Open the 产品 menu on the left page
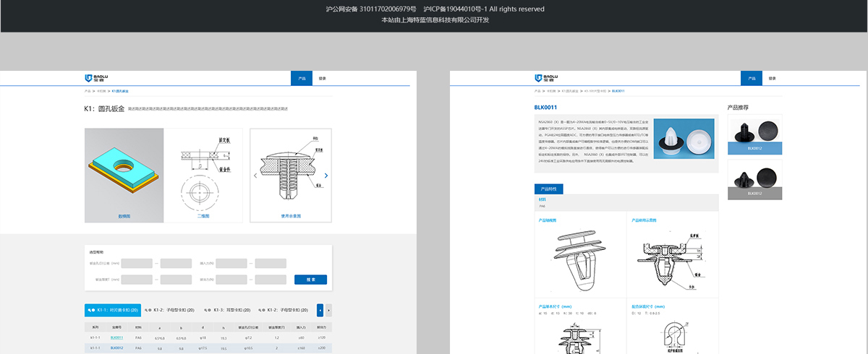 point(302,78)
